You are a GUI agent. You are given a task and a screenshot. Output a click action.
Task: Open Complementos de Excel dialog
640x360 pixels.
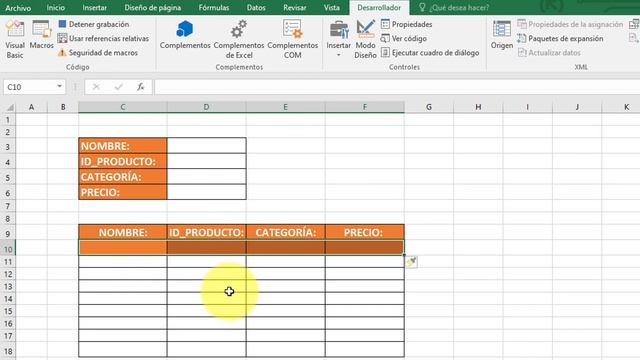(239, 39)
